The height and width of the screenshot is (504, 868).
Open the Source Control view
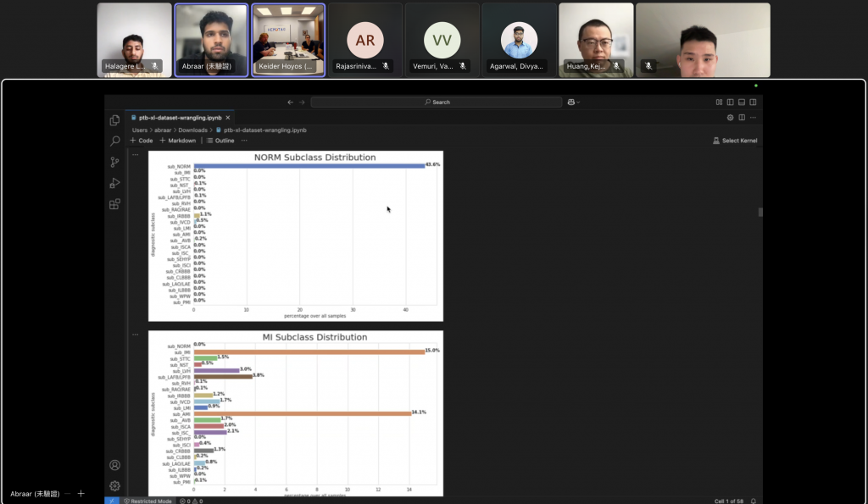pos(114,162)
